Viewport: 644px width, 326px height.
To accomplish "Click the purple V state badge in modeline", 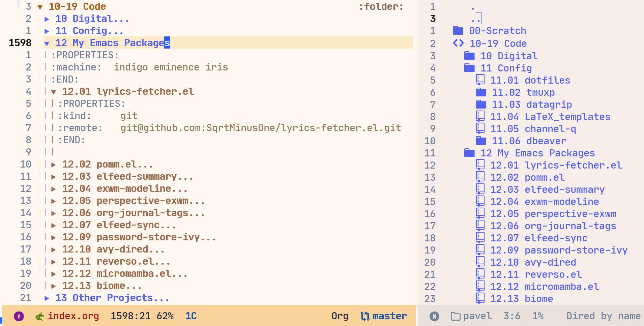I will 19,316.
